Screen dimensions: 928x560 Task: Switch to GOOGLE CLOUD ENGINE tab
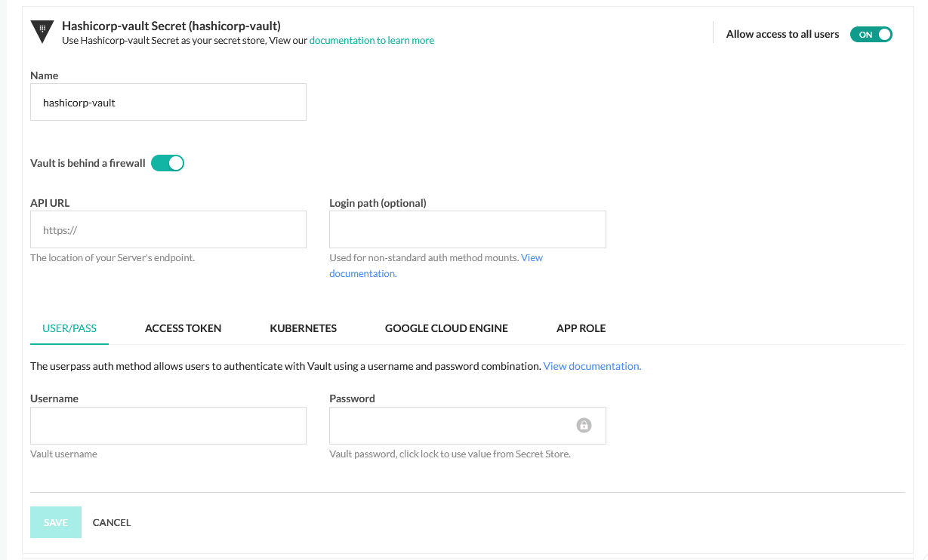click(446, 328)
